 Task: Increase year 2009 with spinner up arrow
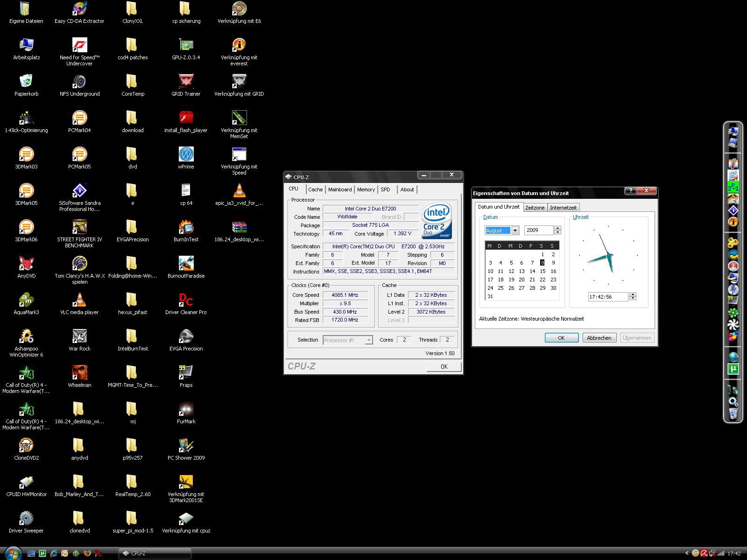(557, 228)
